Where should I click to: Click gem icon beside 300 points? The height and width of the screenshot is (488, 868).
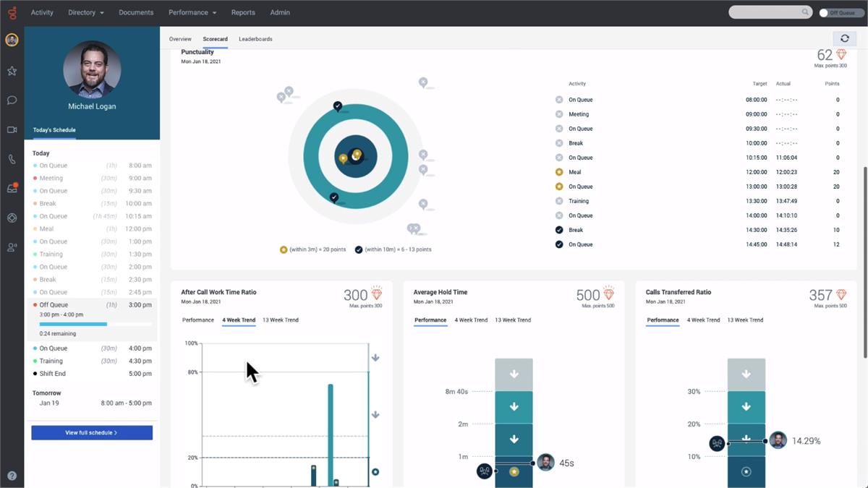point(376,294)
